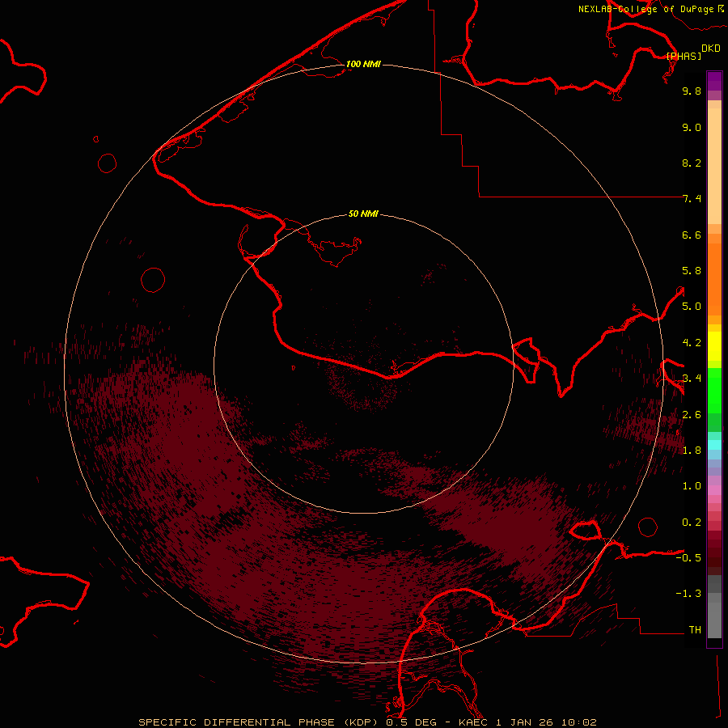This screenshot has width=728, height=728.
Task: Click the 5.8 value on the color scale
Action: [x=692, y=271]
